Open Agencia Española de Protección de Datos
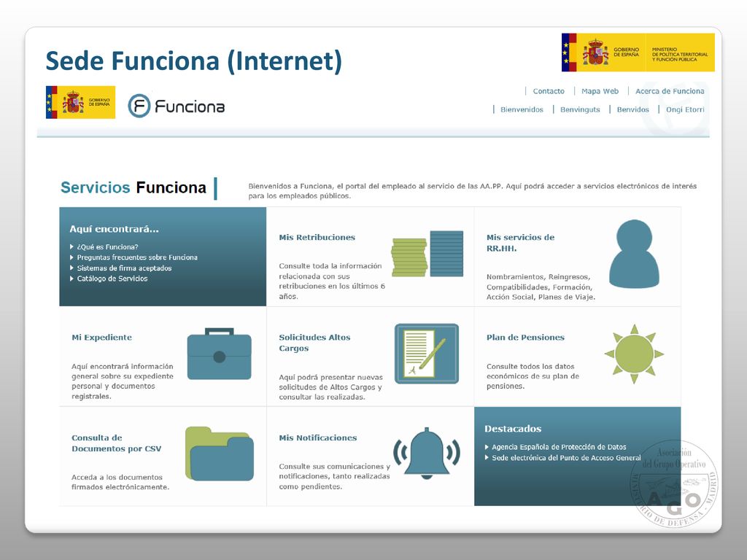This screenshot has height=560, width=747. click(x=559, y=447)
